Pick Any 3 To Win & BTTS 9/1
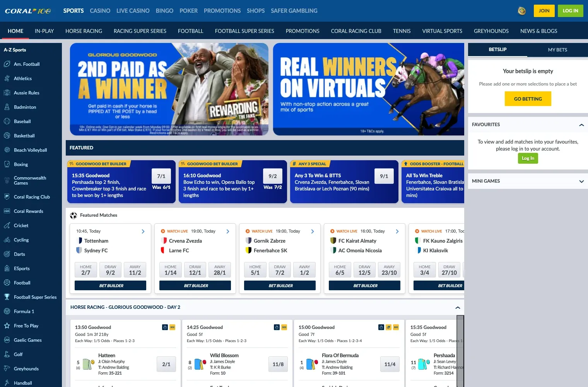The image size is (588, 387). coord(384,176)
